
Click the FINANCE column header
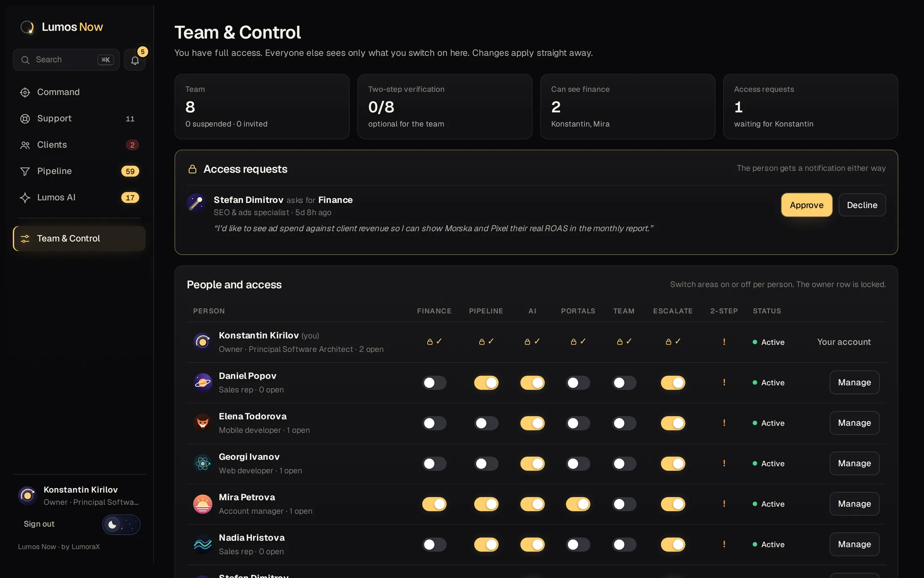point(434,311)
